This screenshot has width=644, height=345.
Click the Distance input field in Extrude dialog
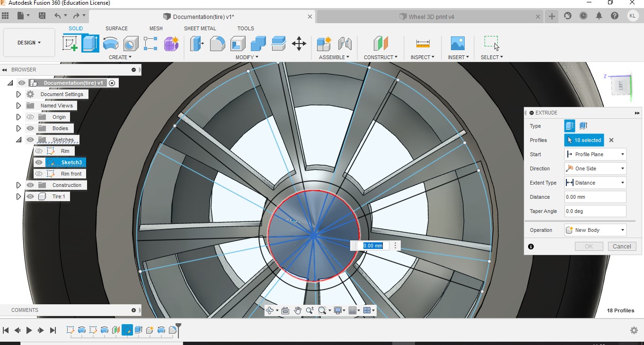tap(595, 197)
